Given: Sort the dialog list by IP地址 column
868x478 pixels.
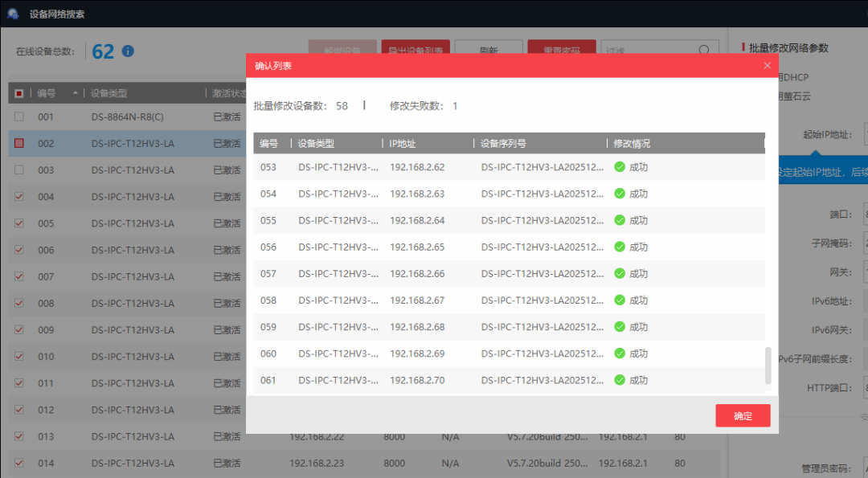Looking at the screenshot, I should click(403, 144).
